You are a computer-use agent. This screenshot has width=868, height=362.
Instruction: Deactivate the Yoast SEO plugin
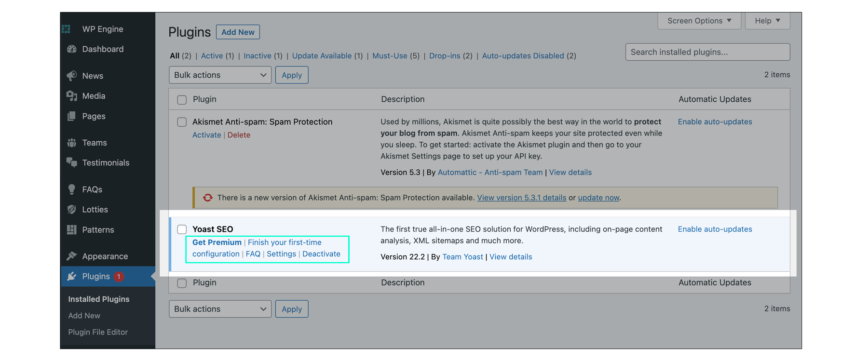tap(321, 254)
